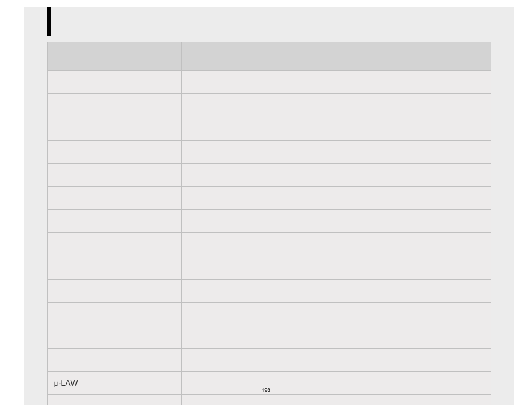Click the partial right cell beneath the 198 row

point(336,400)
